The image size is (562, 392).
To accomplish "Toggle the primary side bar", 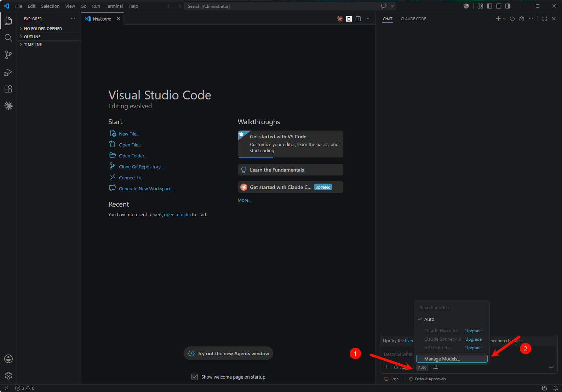I will [x=489, y=6].
